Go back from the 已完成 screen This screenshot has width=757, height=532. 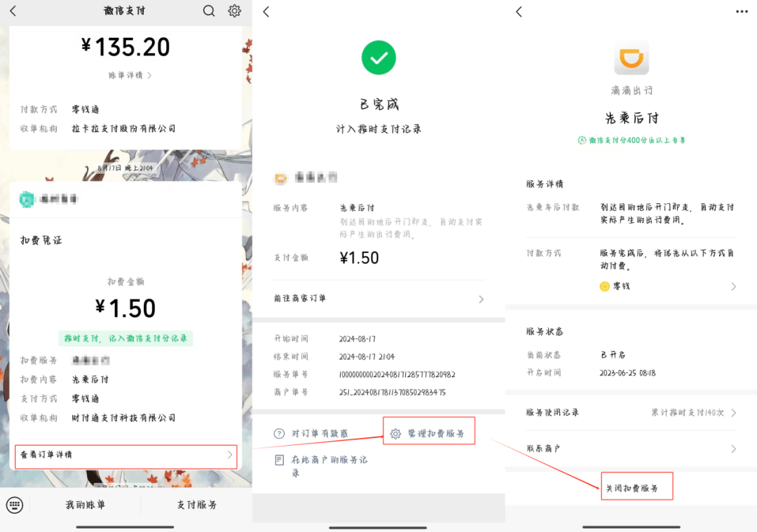click(x=266, y=12)
